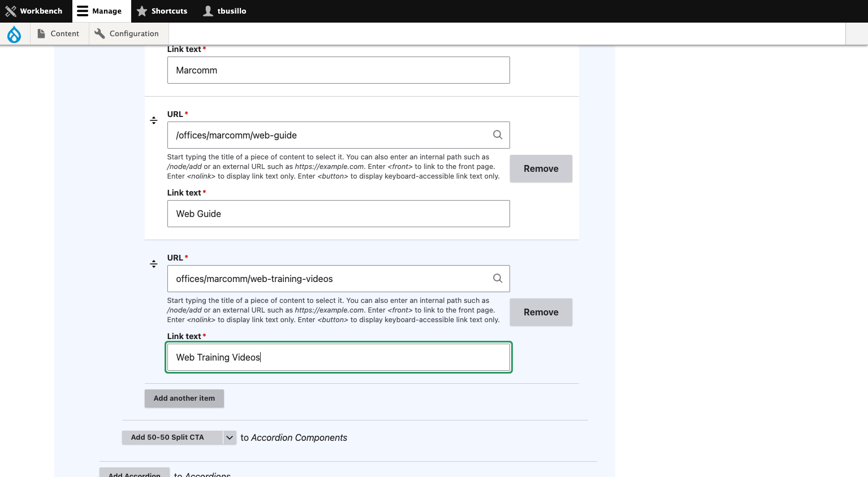This screenshot has width=868, height=477.
Task: Click the Drupal drop logo icon
Action: coord(14,34)
